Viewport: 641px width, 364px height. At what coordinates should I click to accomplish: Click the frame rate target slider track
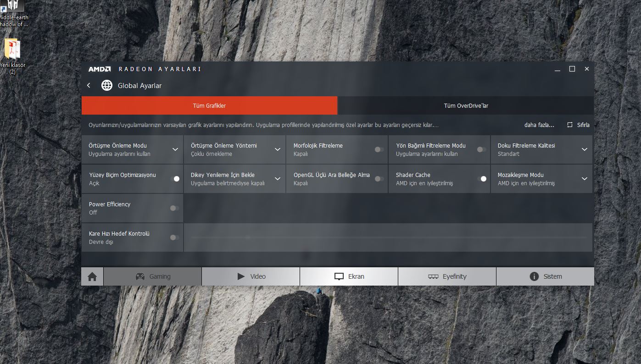click(x=389, y=237)
